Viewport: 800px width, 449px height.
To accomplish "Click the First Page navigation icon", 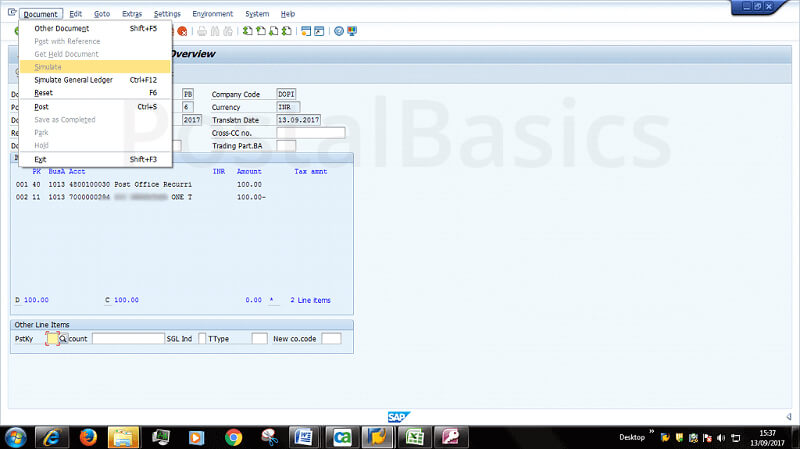I will [248, 31].
